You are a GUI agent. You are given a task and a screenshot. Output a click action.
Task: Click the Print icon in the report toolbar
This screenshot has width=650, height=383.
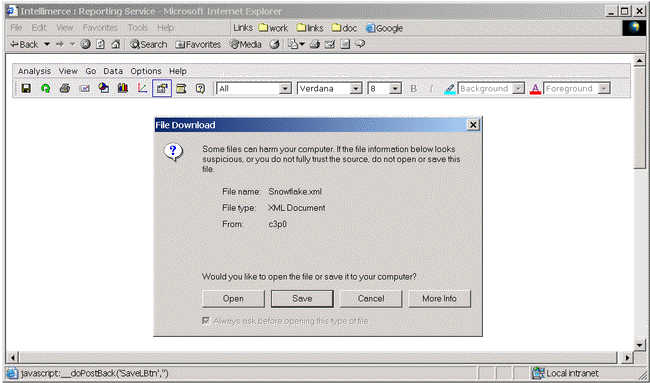click(65, 88)
